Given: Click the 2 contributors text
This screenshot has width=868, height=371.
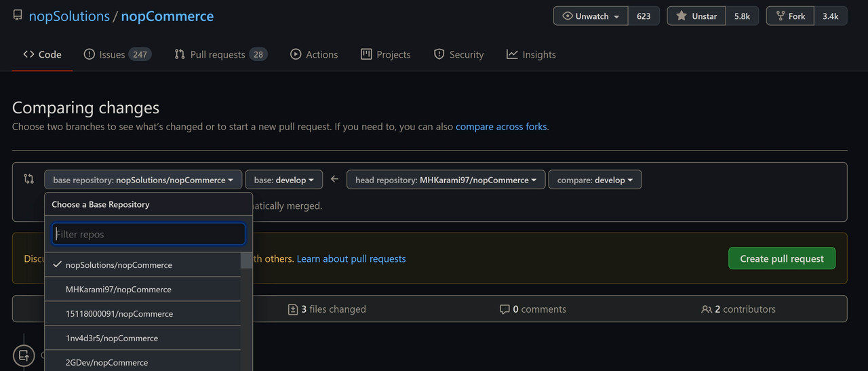Looking at the screenshot, I should coord(745,309).
